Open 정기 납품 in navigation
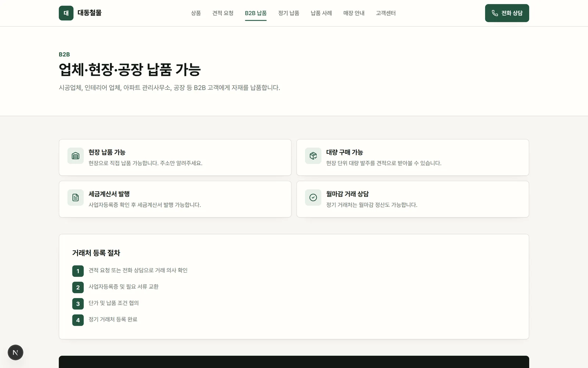The height and width of the screenshot is (368, 588). coord(288,13)
